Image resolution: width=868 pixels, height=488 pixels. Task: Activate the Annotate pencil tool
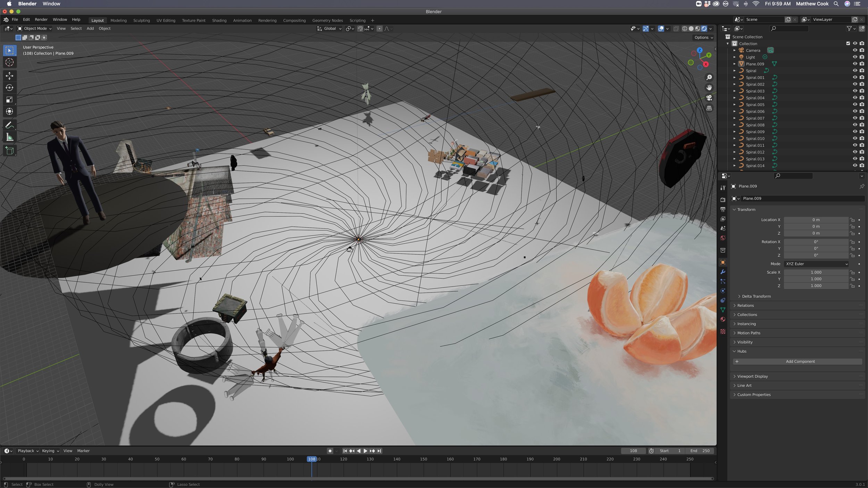coord(9,125)
